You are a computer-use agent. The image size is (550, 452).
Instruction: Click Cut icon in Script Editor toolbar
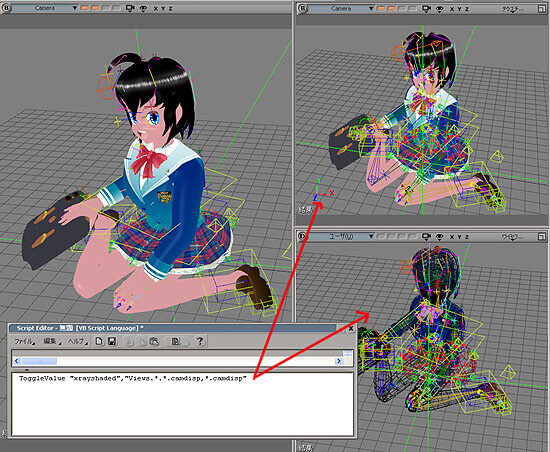tap(130, 341)
